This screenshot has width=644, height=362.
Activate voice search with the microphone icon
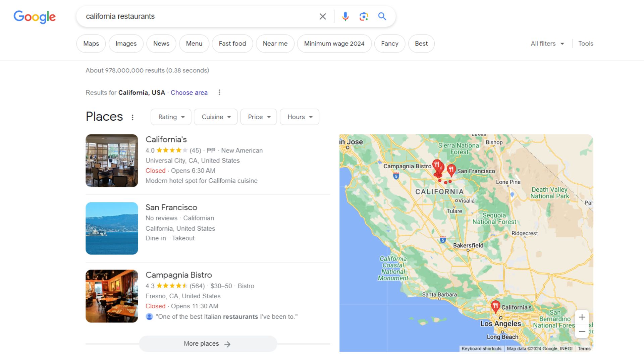coord(345,16)
